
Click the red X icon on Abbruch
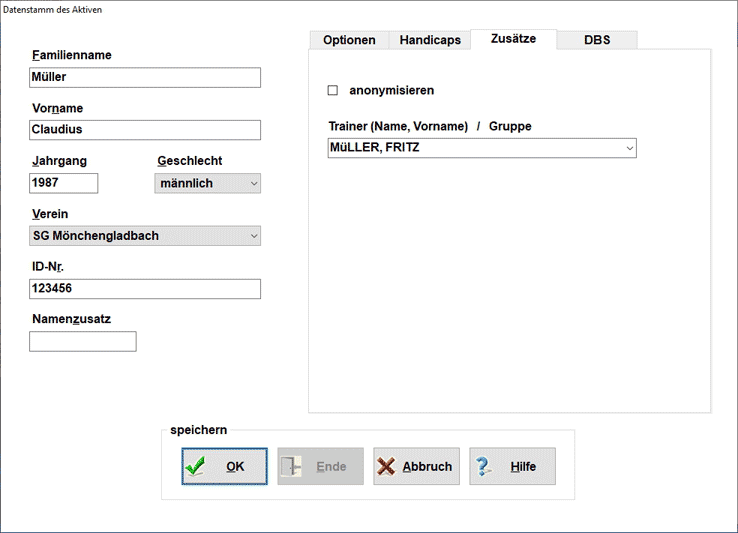click(x=386, y=467)
